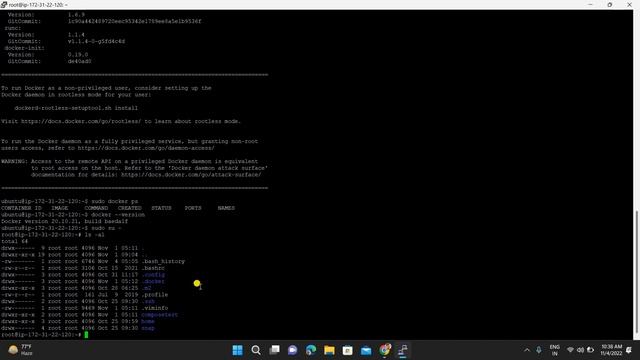Open the ENG IN language switcher
This screenshot has width=640, height=360.
pos(554,350)
